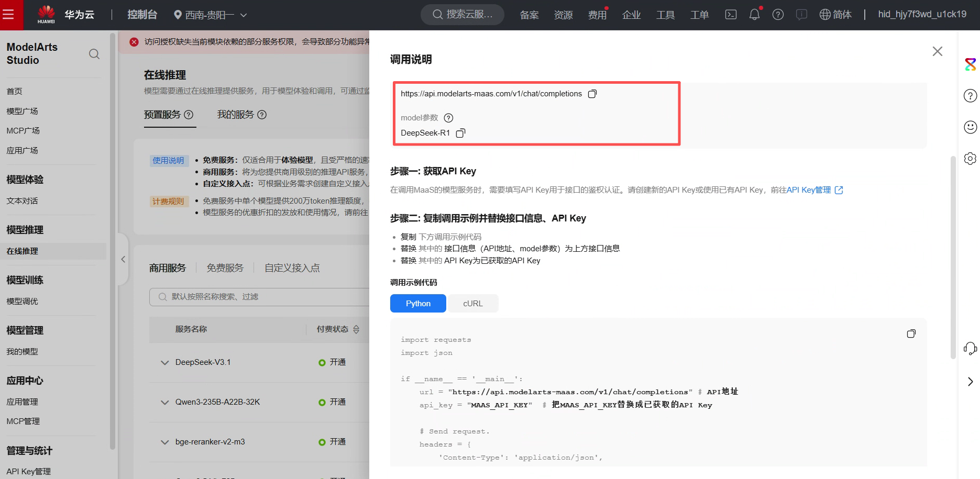Open 工单 in top navigation
This screenshot has height=479, width=980.
coord(700,15)
